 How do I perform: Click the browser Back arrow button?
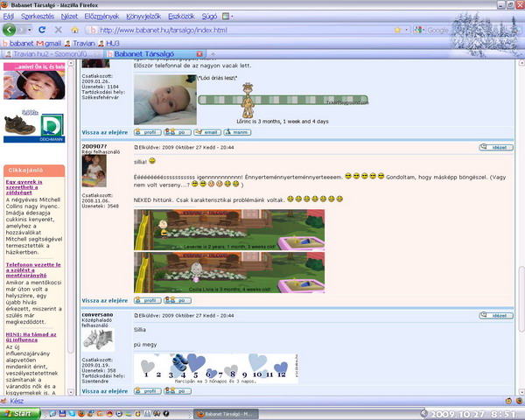[10, 30]
